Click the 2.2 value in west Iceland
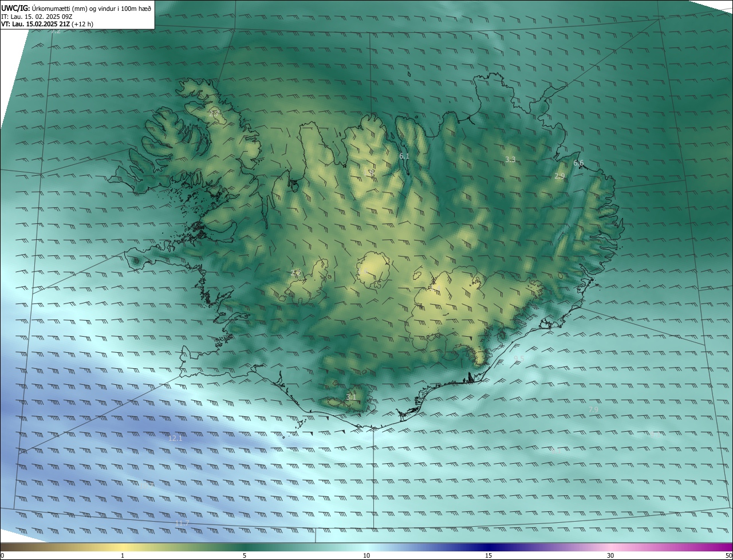 (295, 273)
